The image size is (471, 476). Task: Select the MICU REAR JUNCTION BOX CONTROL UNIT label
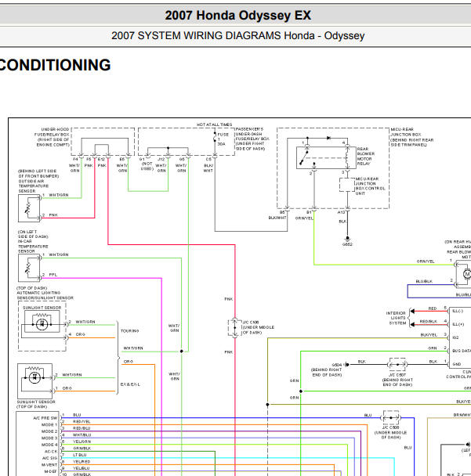370,186
